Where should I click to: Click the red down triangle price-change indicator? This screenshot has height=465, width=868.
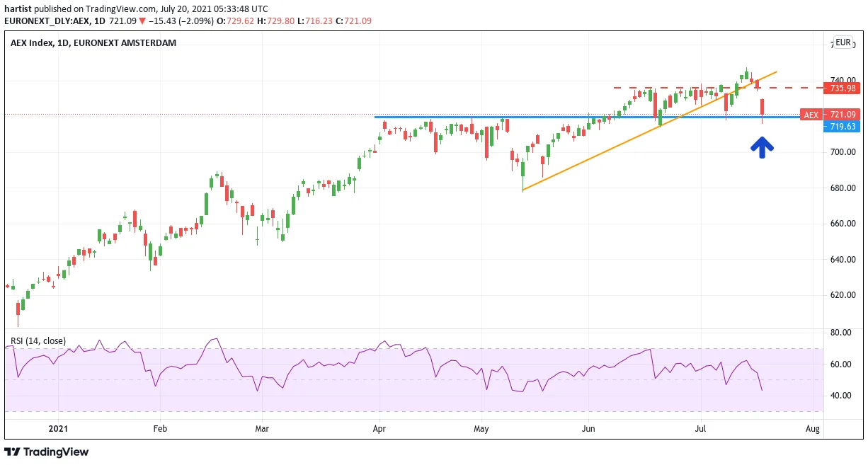(x=142, y=21)
